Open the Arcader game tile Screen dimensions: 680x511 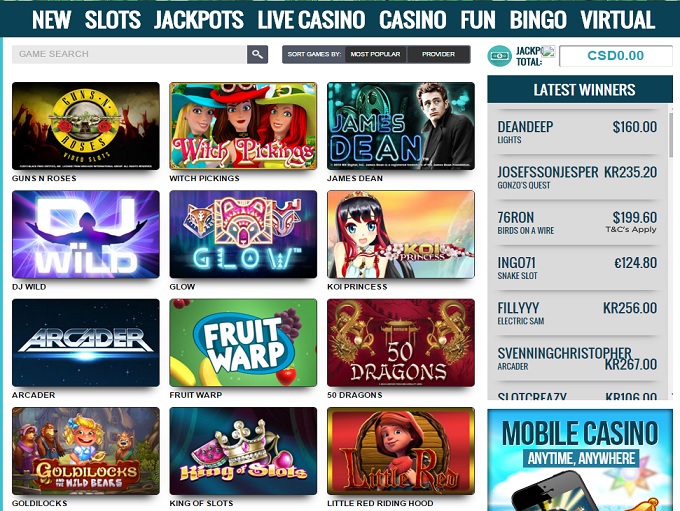point(86,343)
